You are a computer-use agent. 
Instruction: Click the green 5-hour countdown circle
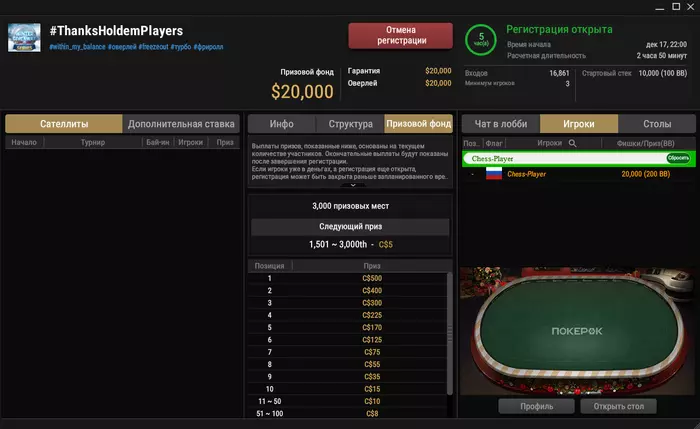(481, 40)
